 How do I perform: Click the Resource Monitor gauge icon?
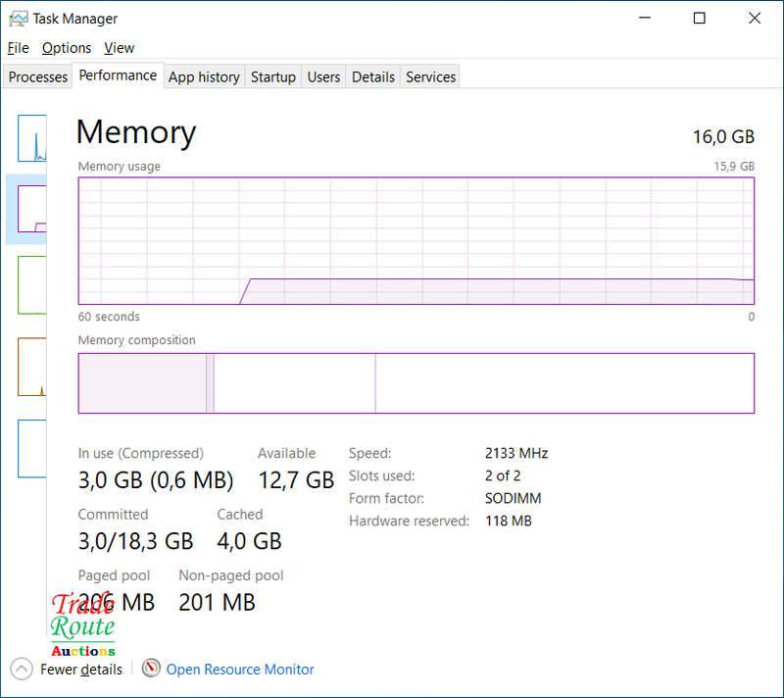[151, 668]
